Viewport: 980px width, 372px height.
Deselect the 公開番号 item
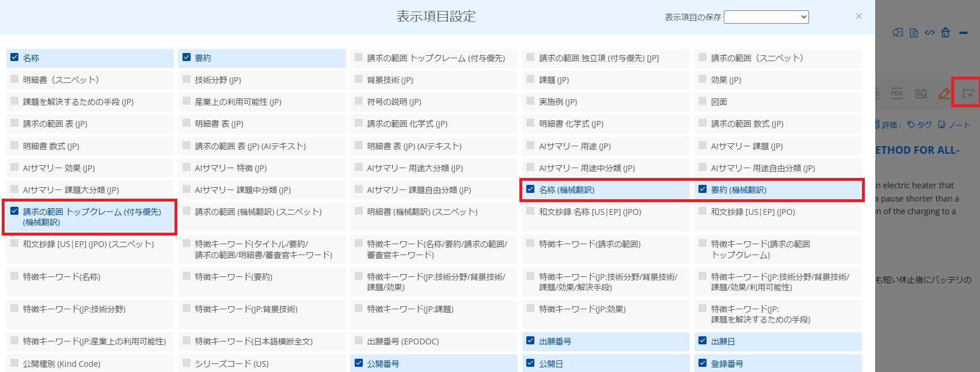tap(359, 363)
